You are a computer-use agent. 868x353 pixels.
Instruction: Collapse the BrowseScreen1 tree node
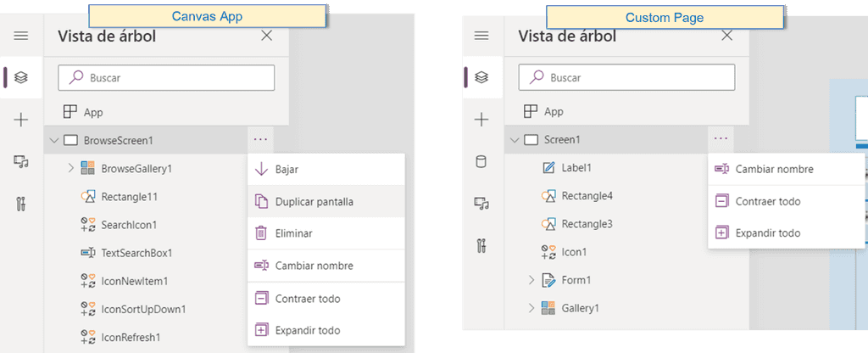[54, 140]
